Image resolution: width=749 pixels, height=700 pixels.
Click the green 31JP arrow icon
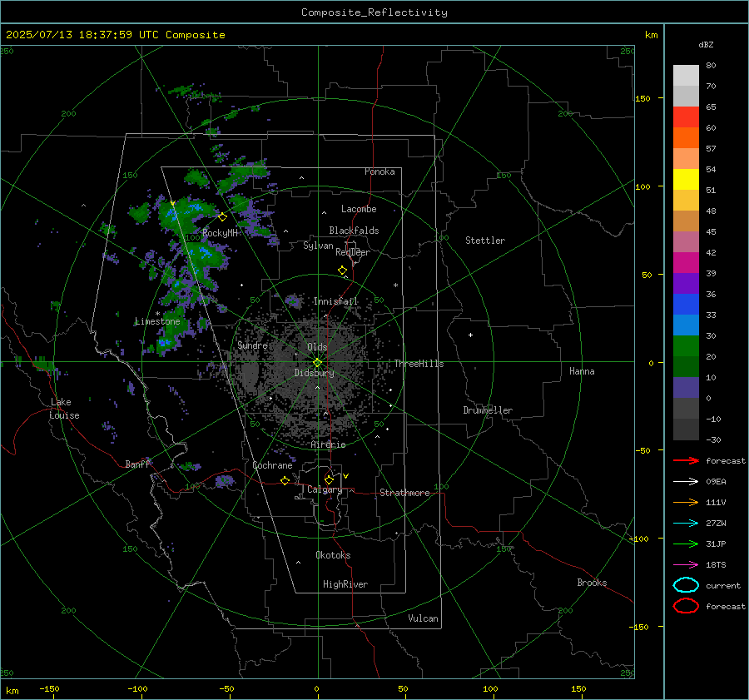coord(686,544)
